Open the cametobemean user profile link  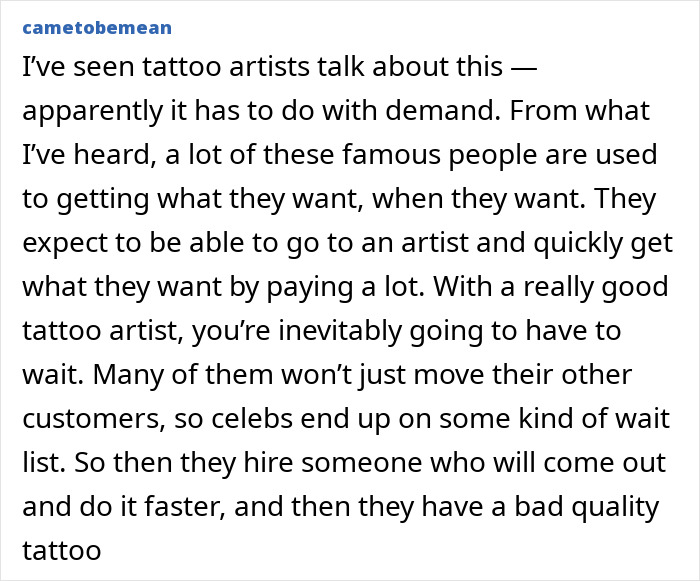[x=96, y=27]
